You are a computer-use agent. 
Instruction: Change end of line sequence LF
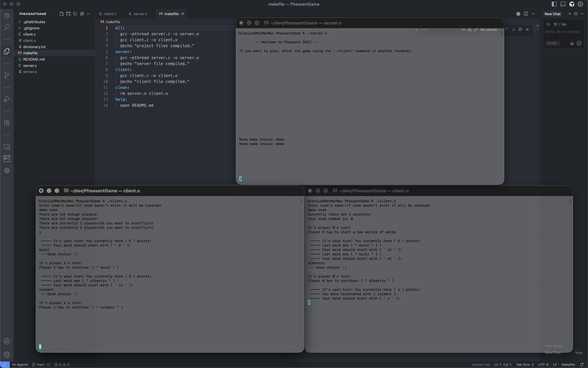(x=555, y=365)
